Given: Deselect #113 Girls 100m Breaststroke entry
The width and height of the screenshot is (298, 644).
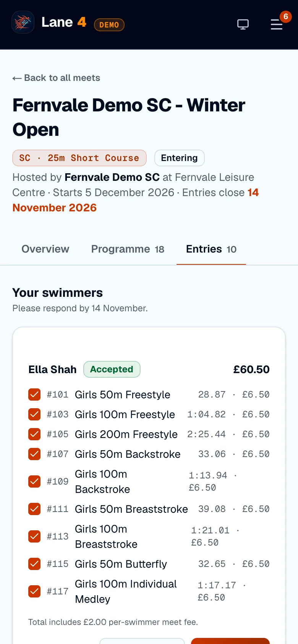Looking at the screenshot, I should click(x=34, y=536).
